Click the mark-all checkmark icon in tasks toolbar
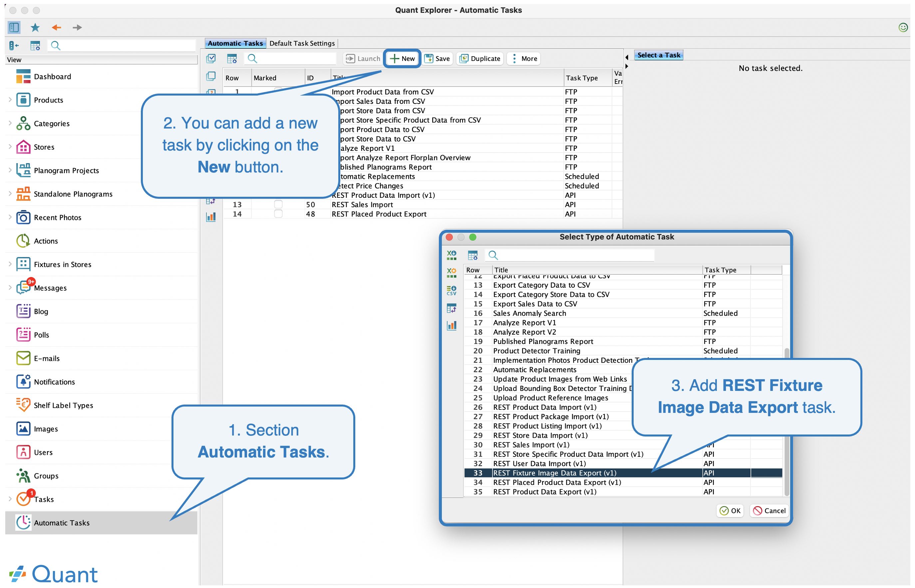 coord(211,58)
